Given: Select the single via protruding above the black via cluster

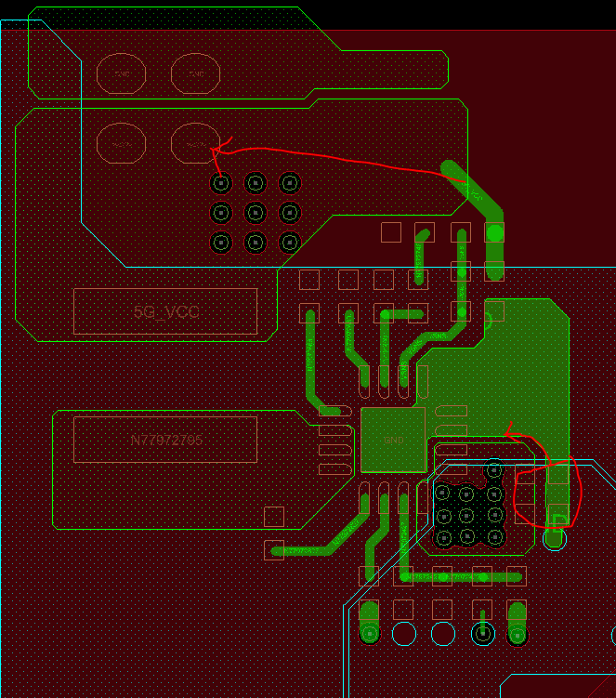Looking at the screenshot, I should 494,469.
